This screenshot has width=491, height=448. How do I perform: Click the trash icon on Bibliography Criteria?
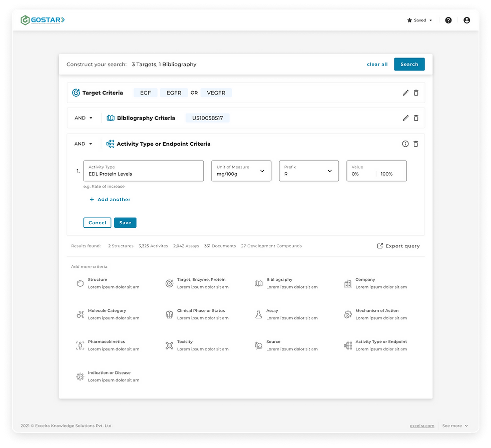(416, 118)
